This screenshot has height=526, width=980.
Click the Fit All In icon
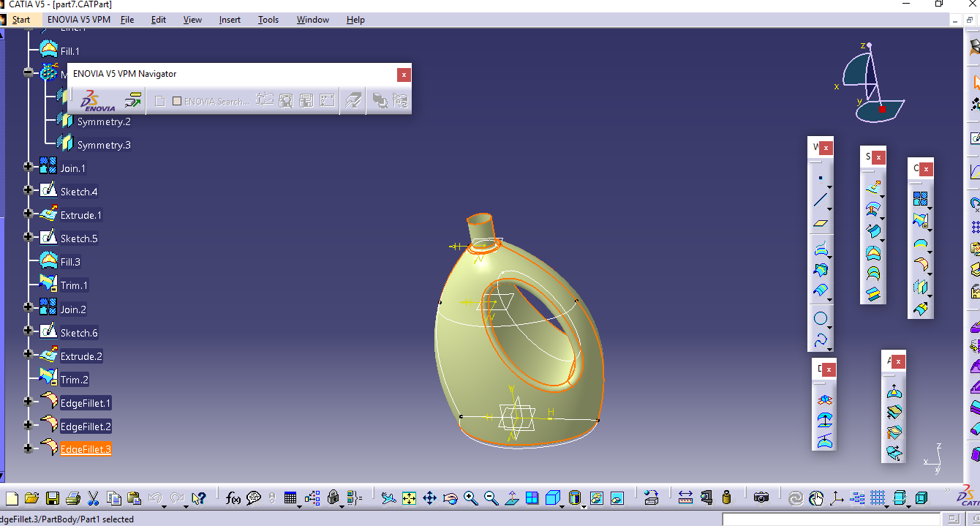coord(409,498)
